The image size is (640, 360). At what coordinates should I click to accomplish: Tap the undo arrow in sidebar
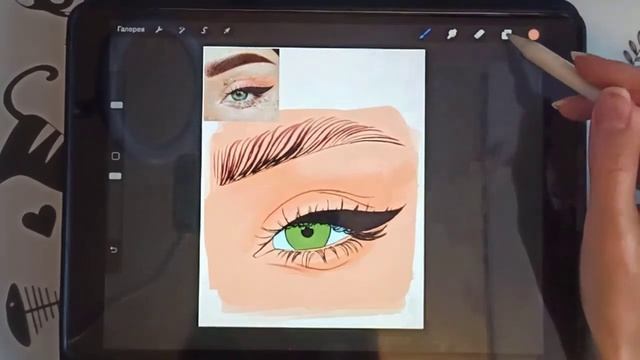[x=114, y=249]
